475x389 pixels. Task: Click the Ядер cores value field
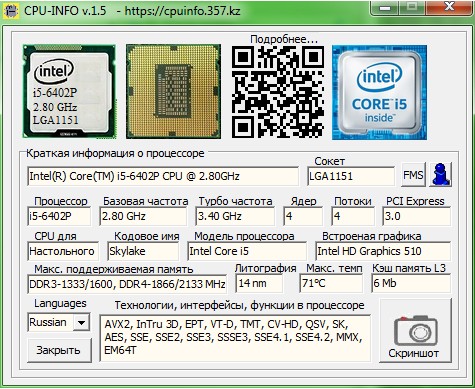[x=303, y=216]
